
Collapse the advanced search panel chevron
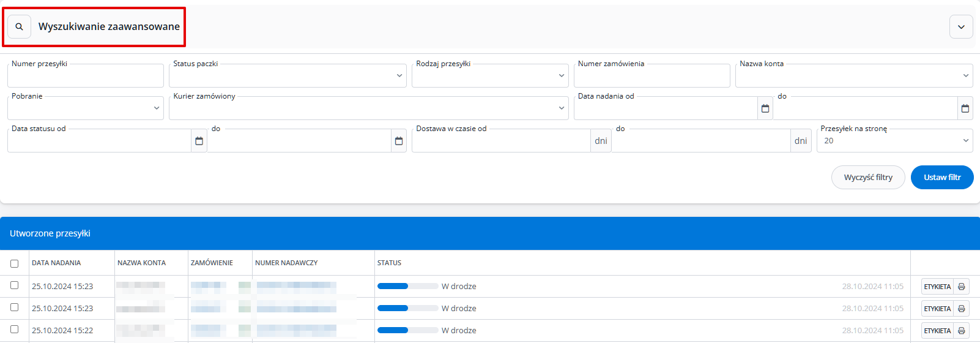(961, 27)
